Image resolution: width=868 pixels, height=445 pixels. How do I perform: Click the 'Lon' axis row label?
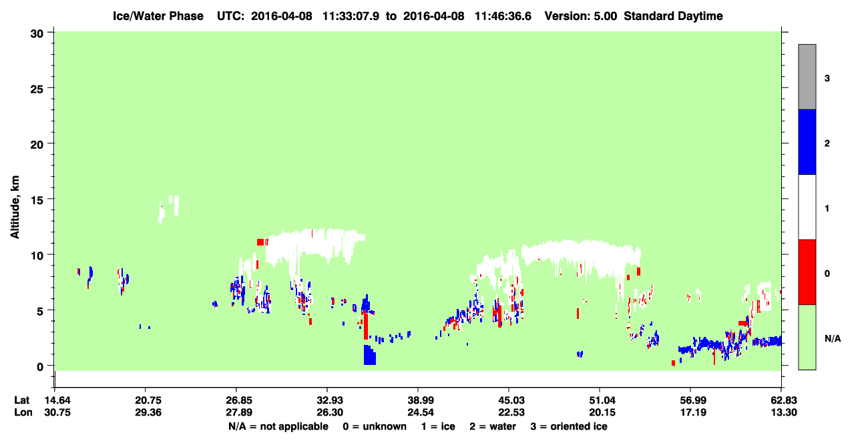pos(23,412)
